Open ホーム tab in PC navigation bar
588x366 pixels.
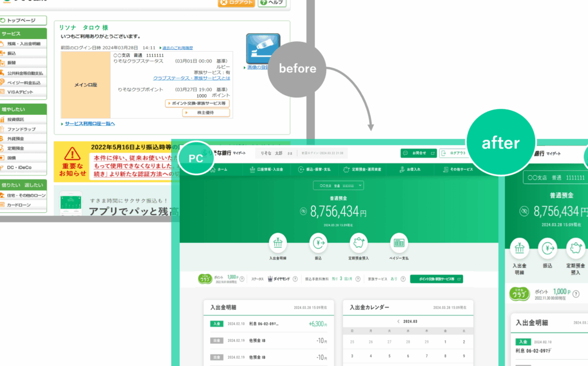tap(219, 169)
